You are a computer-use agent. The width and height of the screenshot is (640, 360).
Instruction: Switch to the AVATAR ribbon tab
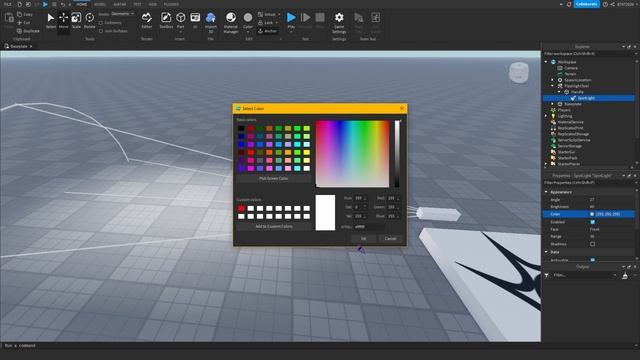point(120,4)
